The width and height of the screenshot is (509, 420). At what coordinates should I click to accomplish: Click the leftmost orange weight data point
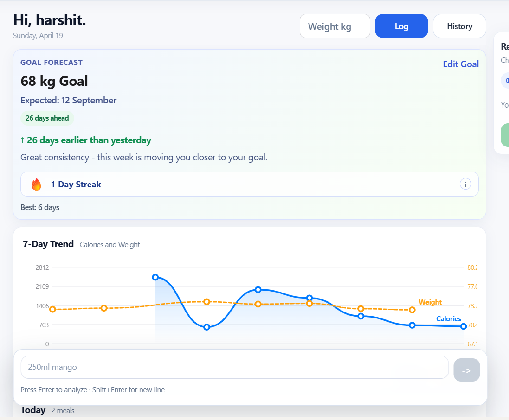click(52, 309)
